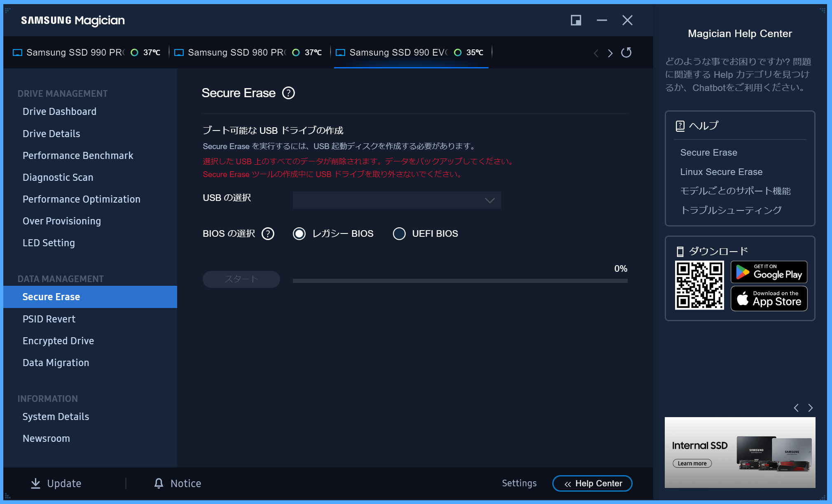Click the Notice button
Viewport: 832px width, 504px height.
[178, 483]
